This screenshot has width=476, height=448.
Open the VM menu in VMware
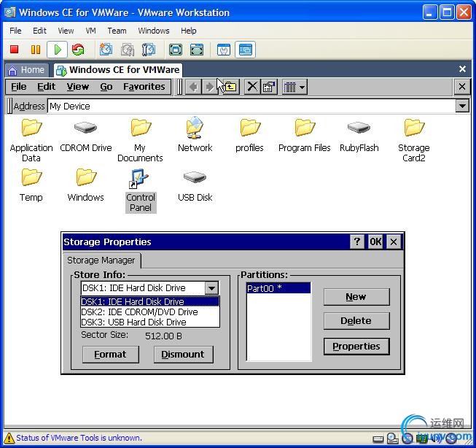coord(90,31)
